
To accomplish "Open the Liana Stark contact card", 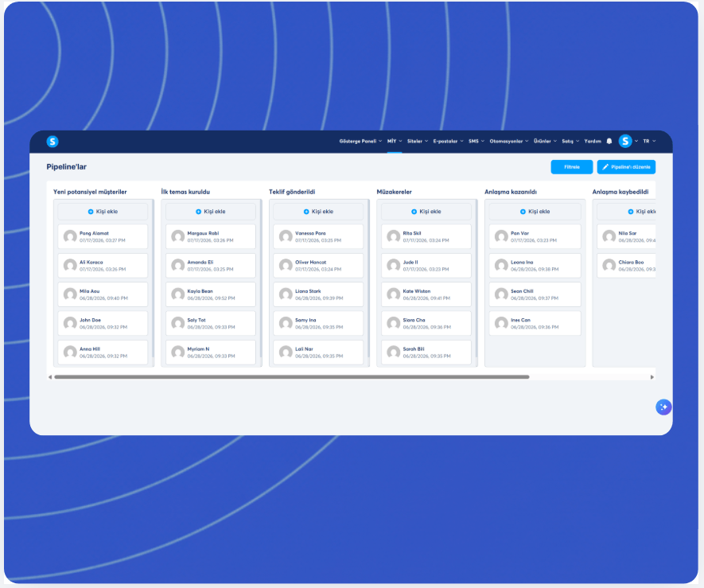I will click(x=318, y=294).
